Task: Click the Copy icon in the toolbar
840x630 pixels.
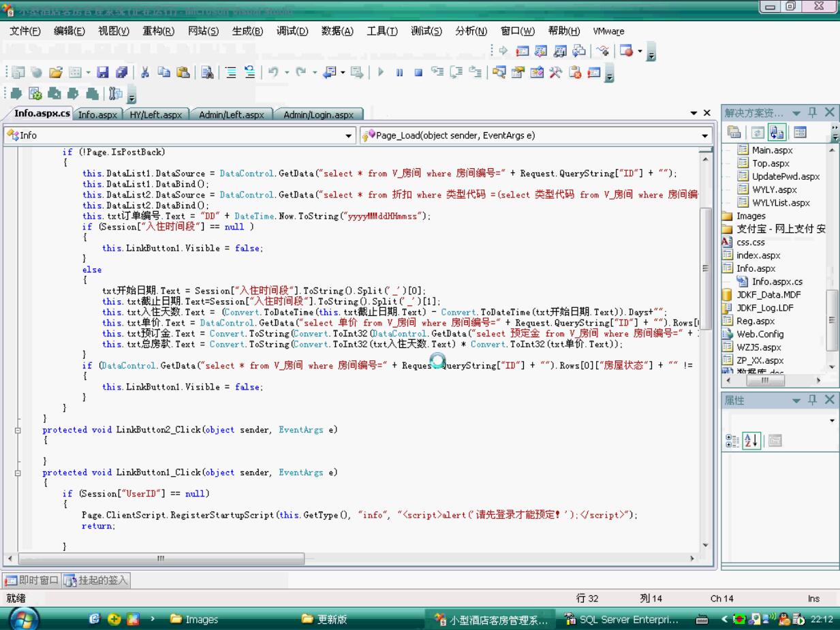Action: coord(164,72)
